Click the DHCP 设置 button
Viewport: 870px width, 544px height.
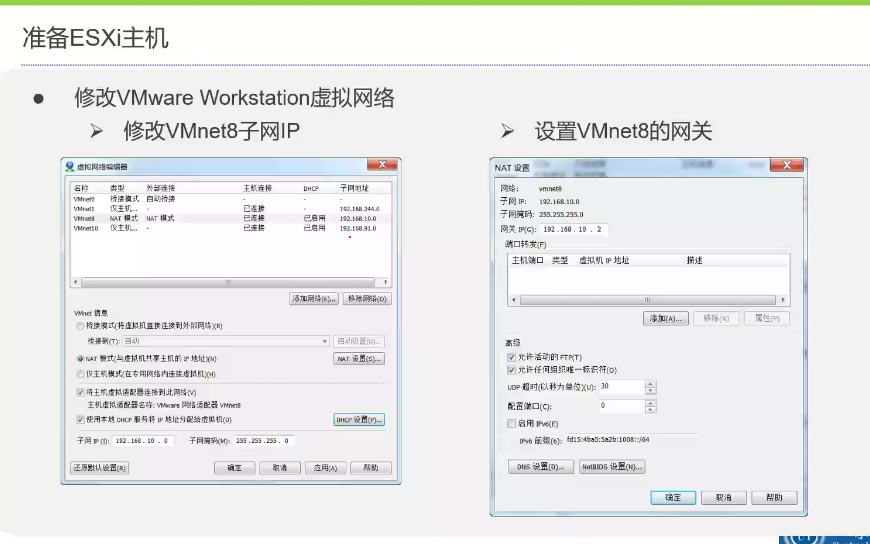pyautogui.click(x=358, y=420)
